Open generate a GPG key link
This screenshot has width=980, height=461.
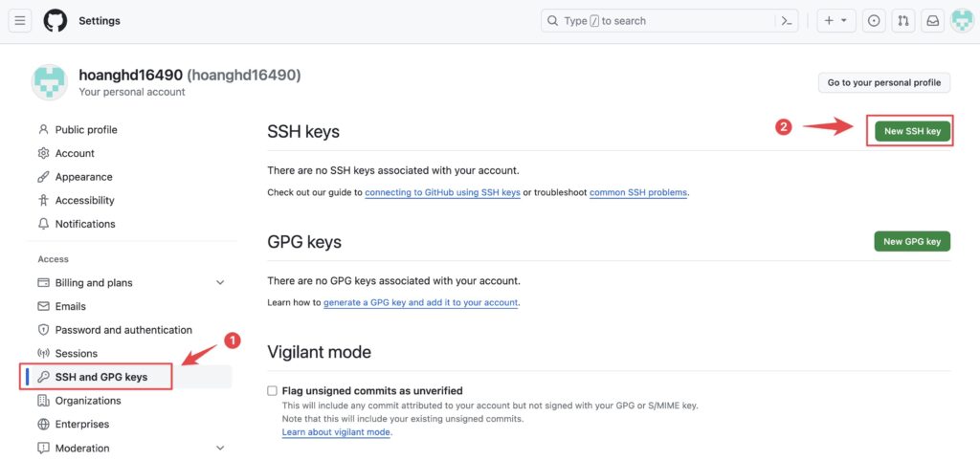coord(421,302)
